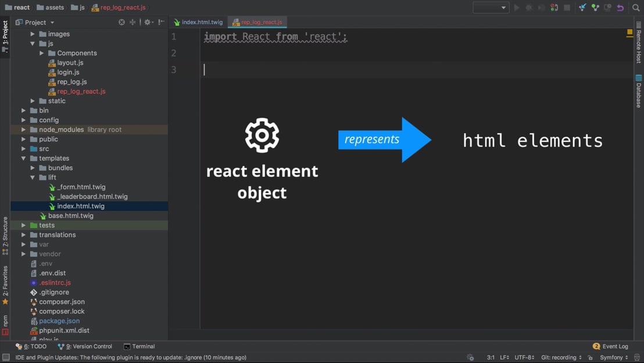
Task: Open the Compare with branch toolbar icon
Action: (x=607, y=8)
